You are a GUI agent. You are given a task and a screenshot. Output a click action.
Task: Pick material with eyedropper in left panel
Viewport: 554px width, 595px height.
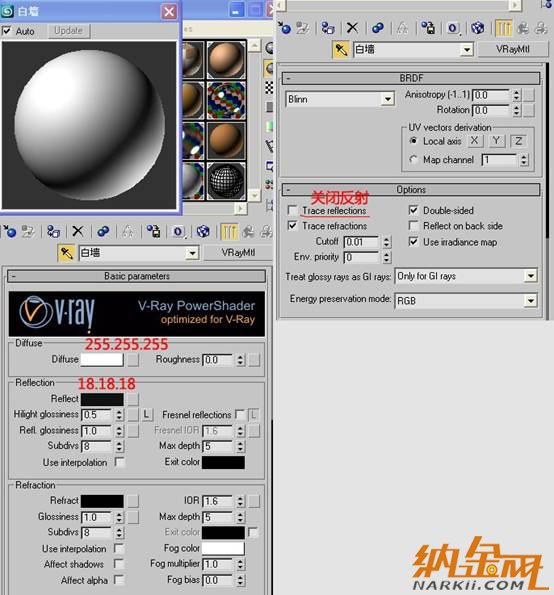tap(67, 253)
